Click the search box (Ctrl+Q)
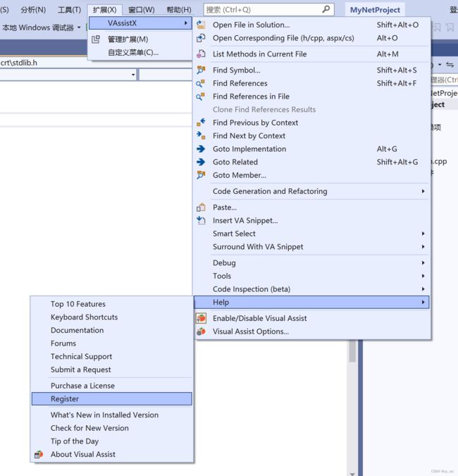 point(268,10)
